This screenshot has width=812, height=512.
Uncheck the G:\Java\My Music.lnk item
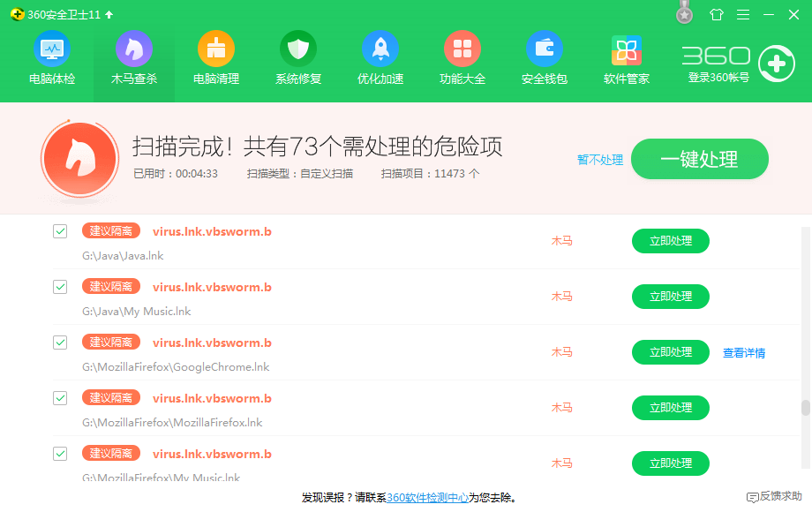[x=60, y=286]
